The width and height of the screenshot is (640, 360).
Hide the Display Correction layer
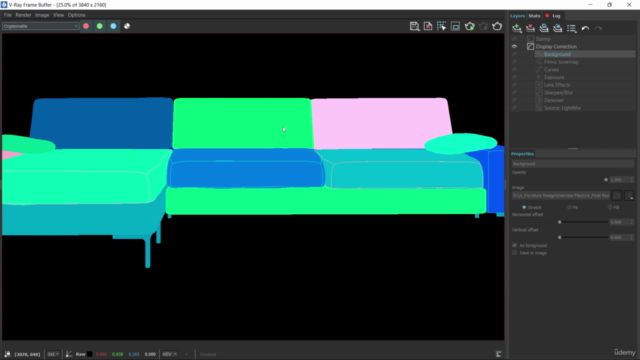(514, 47)
